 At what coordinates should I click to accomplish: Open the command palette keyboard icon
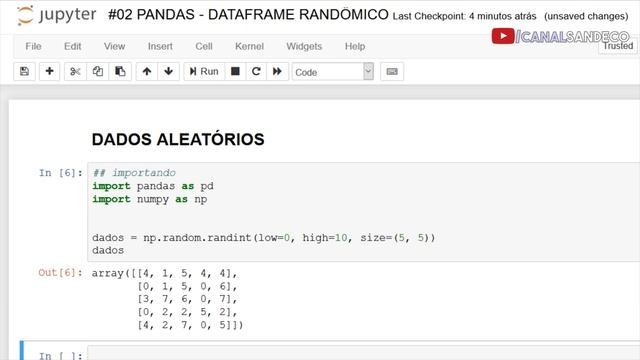pos(392,71)
